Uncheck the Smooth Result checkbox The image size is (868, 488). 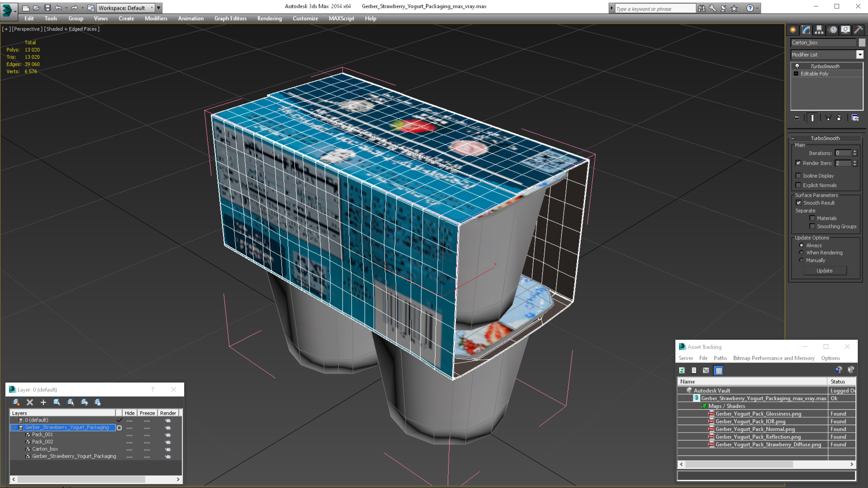click(799, 203)
